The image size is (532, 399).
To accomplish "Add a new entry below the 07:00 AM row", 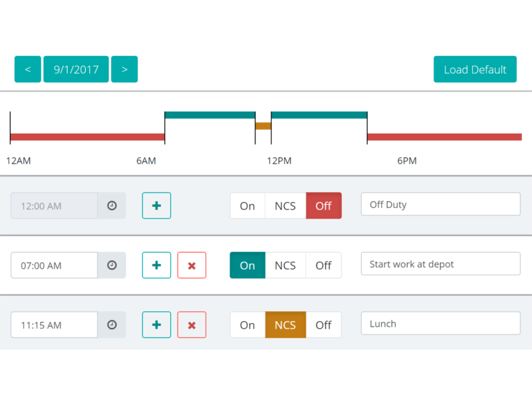I will 156,265.
